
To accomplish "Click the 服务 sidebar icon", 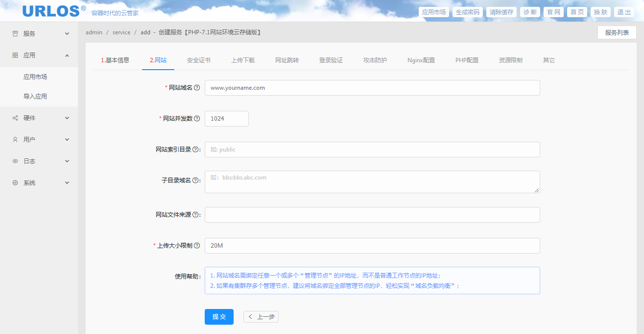I will pos(15,34).
